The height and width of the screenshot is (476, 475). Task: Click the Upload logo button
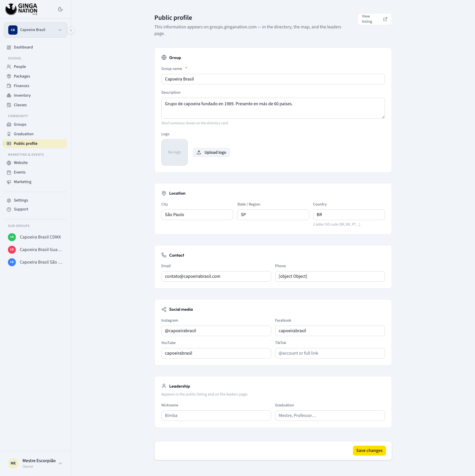point(211,152)
